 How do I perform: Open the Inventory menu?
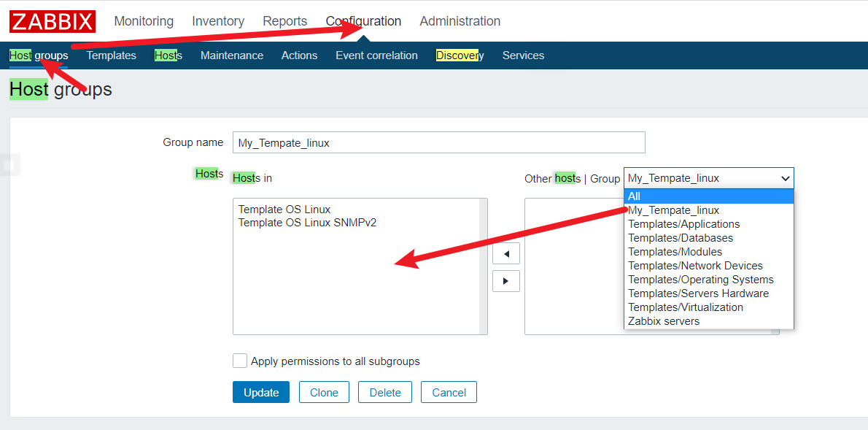218,21
